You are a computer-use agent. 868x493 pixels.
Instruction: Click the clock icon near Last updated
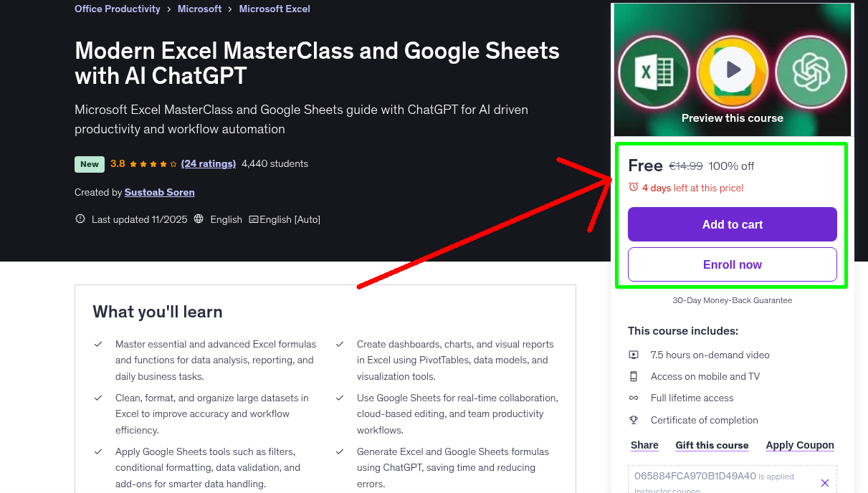pyautogui.click(x=80, y=219)
